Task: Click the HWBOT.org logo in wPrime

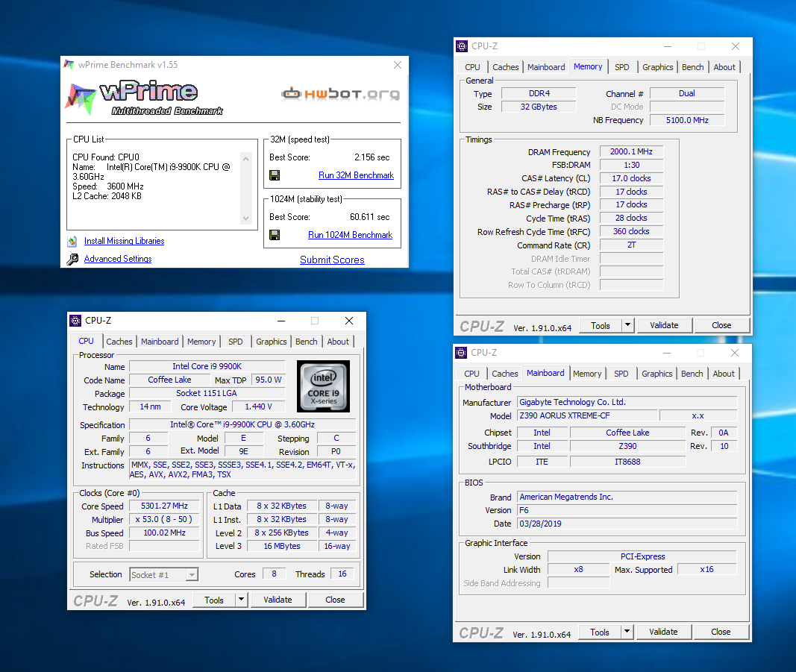Action: [x=340, y=94]
